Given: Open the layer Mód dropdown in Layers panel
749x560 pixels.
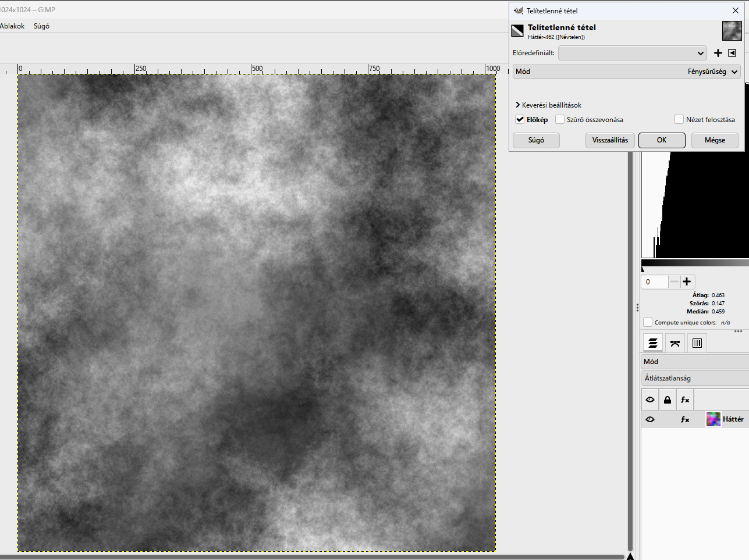Looking at the screenshot, I should 695,362.
